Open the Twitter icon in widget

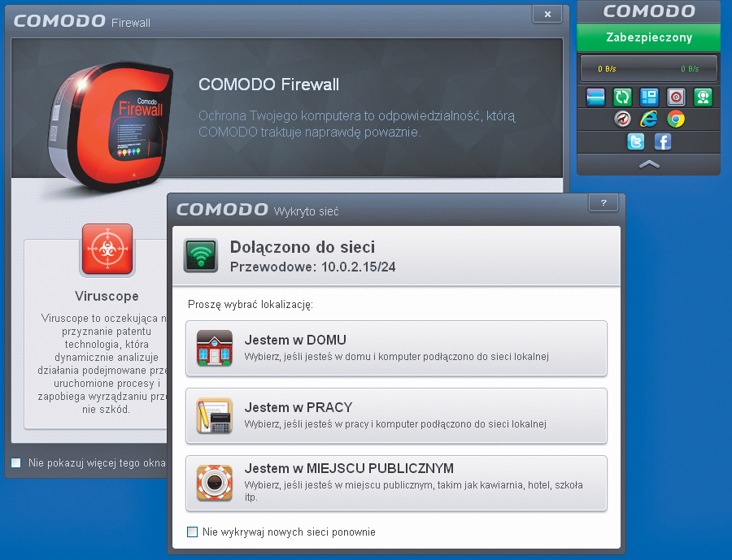(635, 142)
